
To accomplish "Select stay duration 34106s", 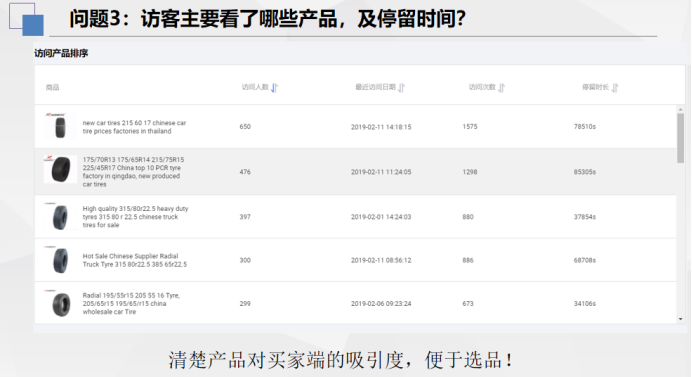I will (585, 303).
